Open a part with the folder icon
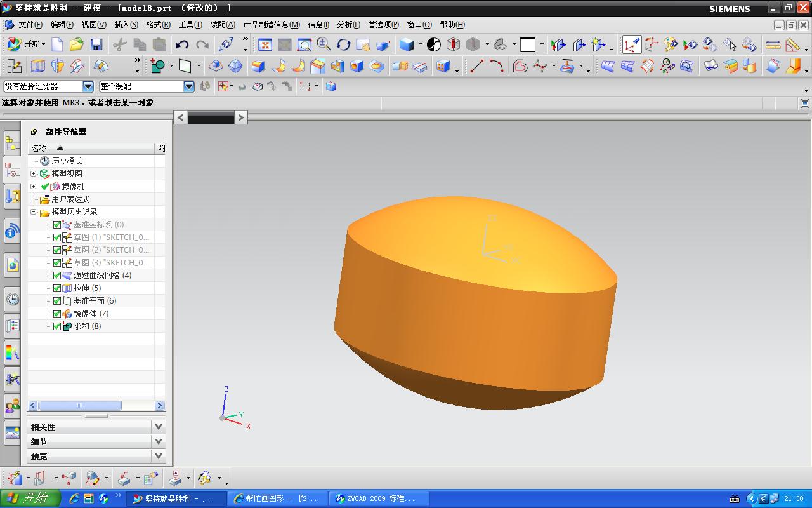The height and width of the screenshot is (508, 812). click(77, 44)
